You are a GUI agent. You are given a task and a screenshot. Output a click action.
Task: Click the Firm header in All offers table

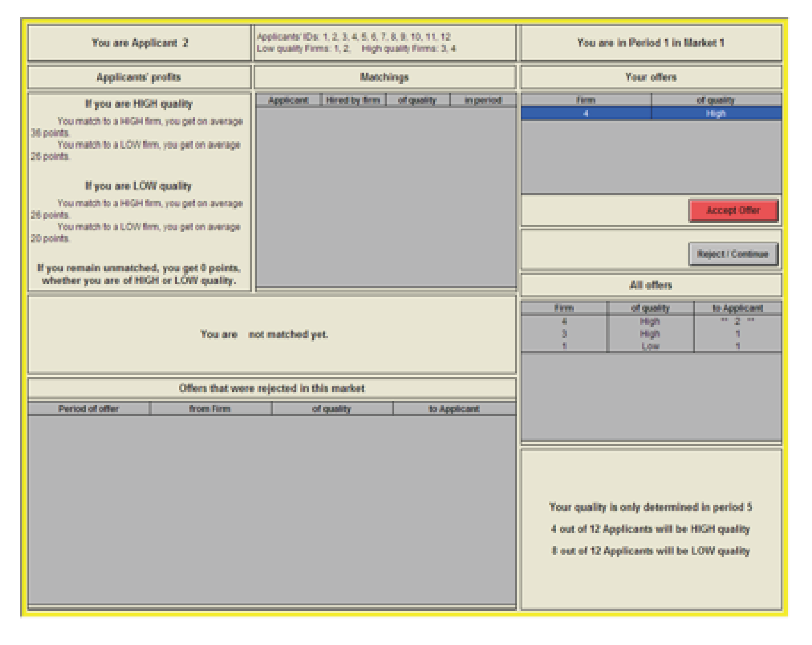pos(564,308)
